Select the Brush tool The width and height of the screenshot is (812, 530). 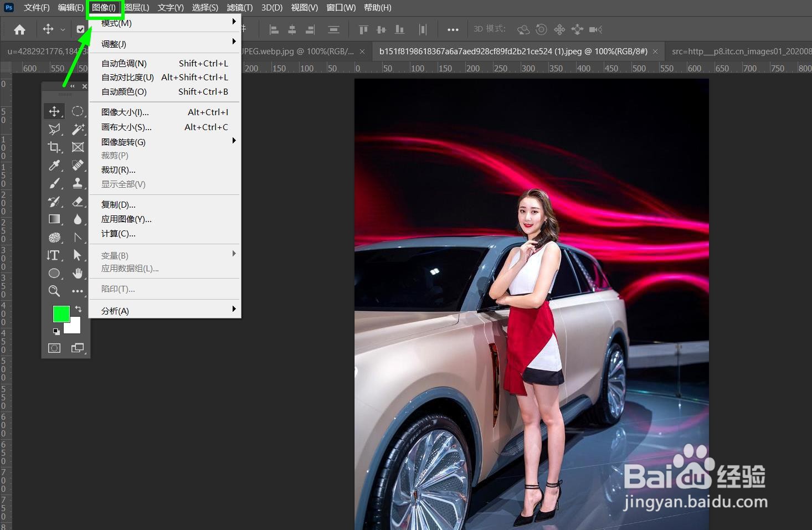(x=54, y=183)
